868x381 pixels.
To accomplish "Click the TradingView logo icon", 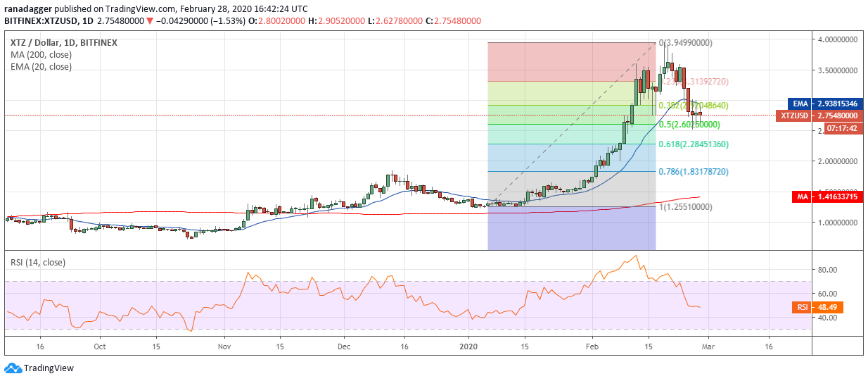I will point(12,368).
